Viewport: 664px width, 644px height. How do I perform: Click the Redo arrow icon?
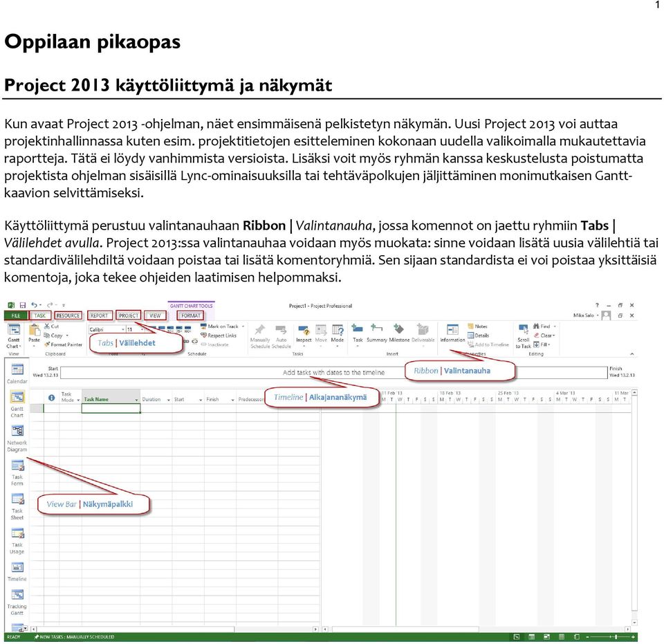click(x=50, y=305)
